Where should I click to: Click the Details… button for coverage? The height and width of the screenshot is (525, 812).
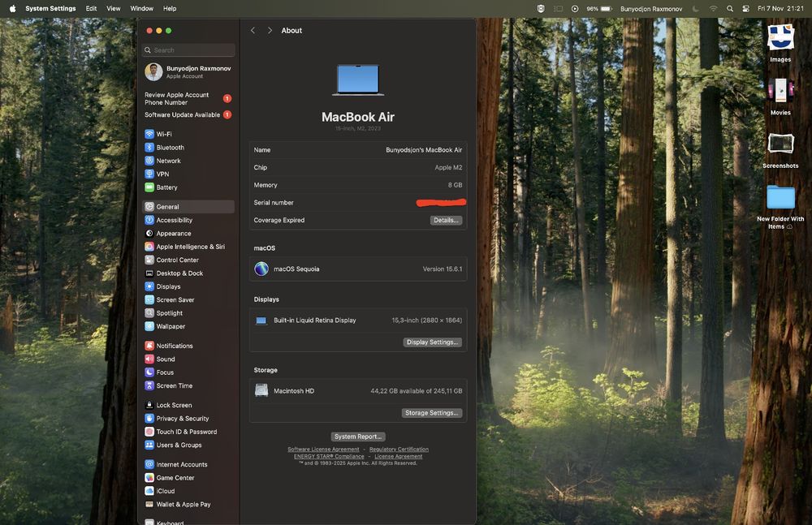pos(446,221)
